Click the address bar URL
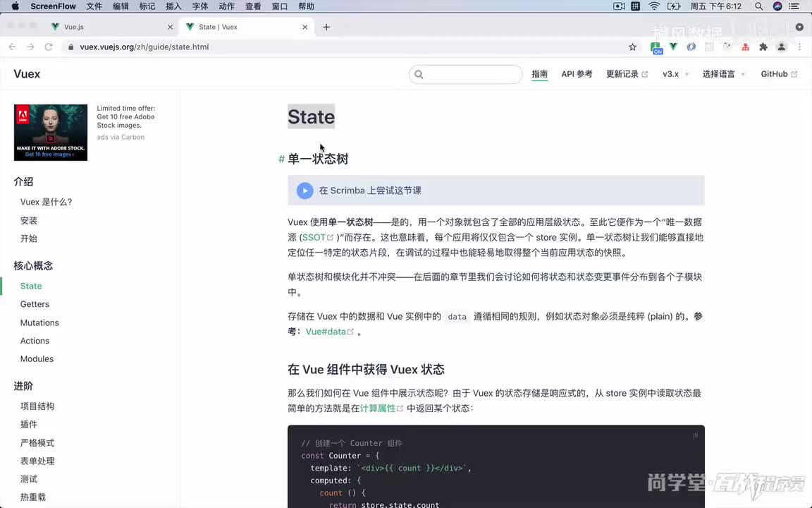The image size is (812, 508). click(x=144, y=47)
